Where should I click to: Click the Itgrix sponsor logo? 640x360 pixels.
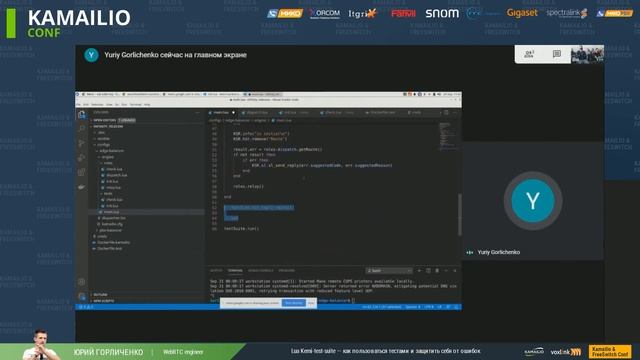click(x=362, y=13)
